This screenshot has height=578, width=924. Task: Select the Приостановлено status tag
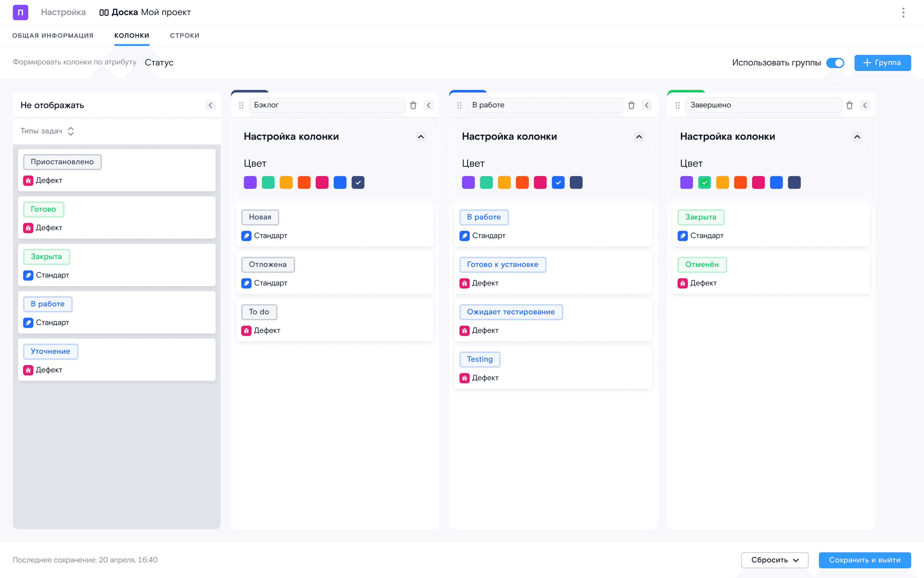(x=62, y=162)
